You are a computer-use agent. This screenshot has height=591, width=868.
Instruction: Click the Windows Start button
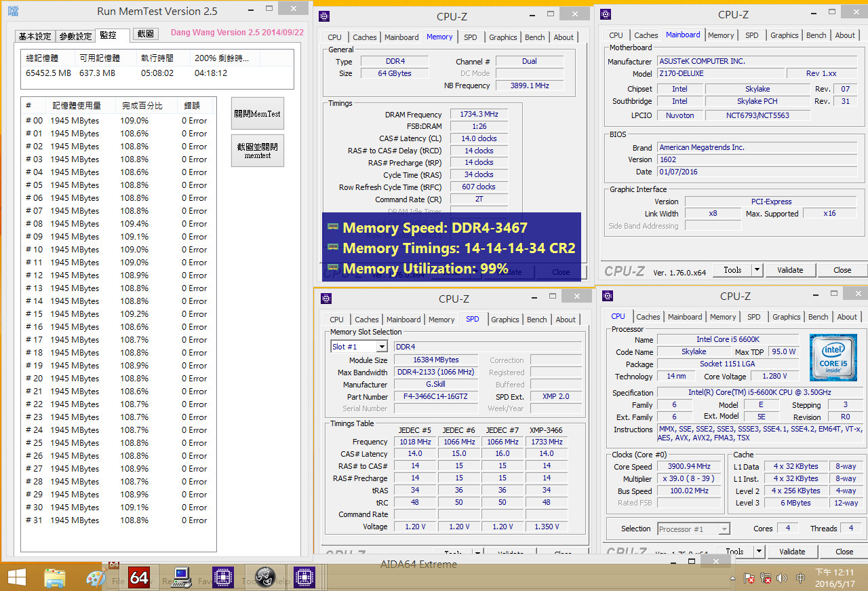click(18, 577)
